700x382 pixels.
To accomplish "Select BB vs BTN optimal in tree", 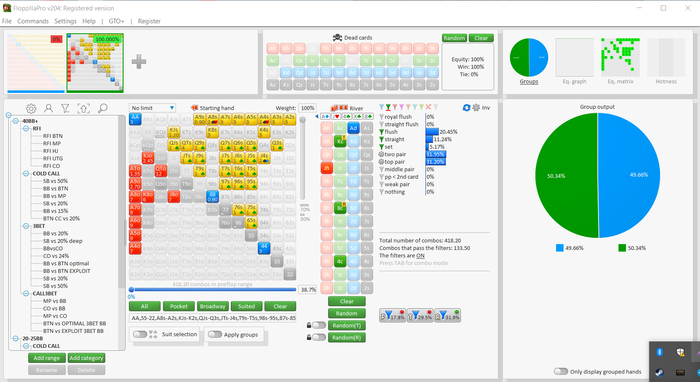I will [66, 263].
